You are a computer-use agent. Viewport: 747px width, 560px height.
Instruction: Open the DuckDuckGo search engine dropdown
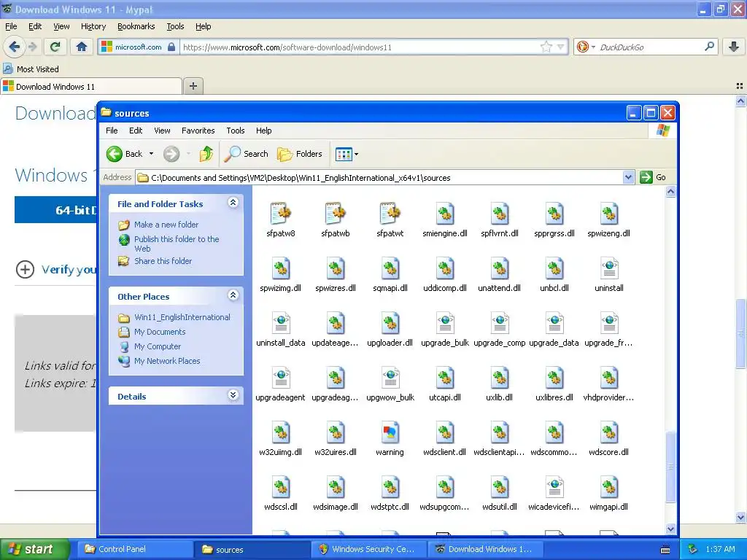pyautogui.click(x=593, y=47)
